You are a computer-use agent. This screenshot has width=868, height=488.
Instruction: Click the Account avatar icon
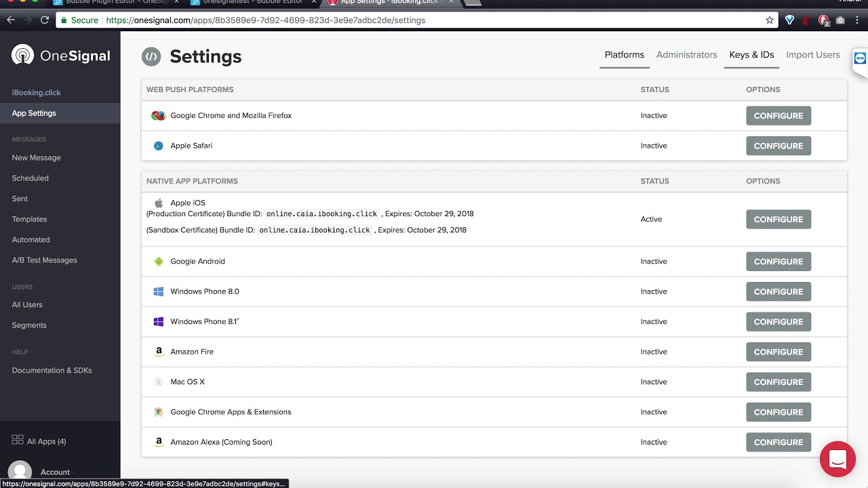tap(20, 472)
